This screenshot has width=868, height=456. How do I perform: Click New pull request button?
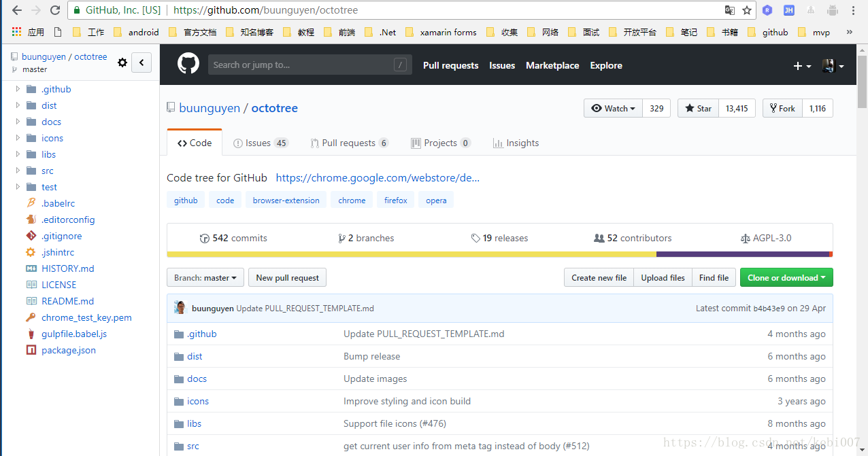click(x=287, y=277)
